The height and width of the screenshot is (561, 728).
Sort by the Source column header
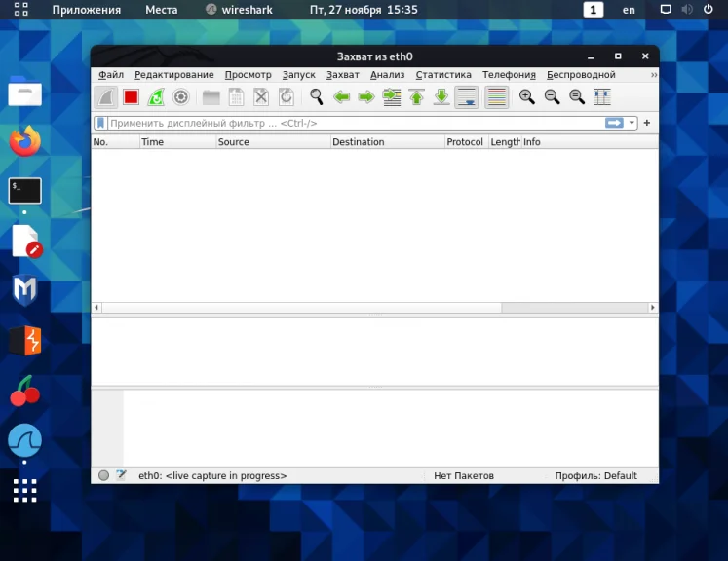(x=273, y=142)
